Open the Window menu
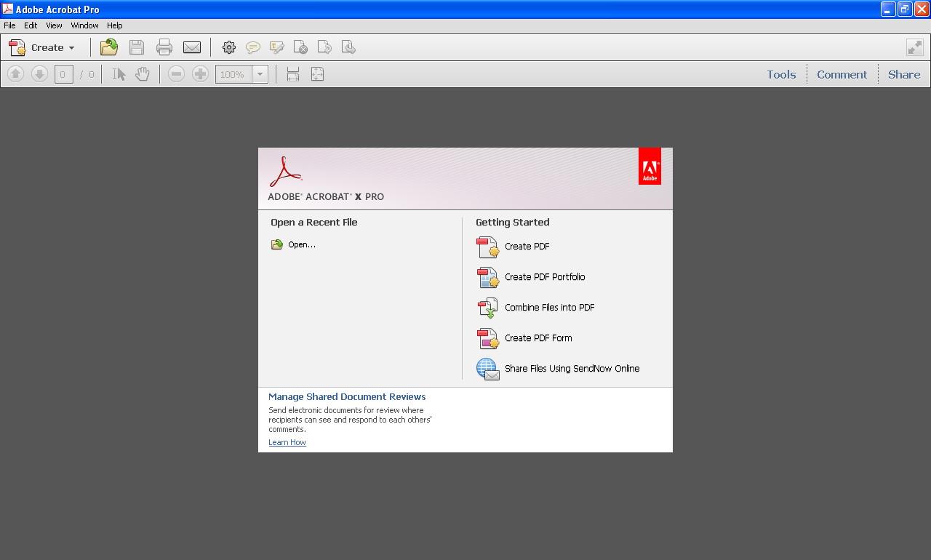 [84, 25]
